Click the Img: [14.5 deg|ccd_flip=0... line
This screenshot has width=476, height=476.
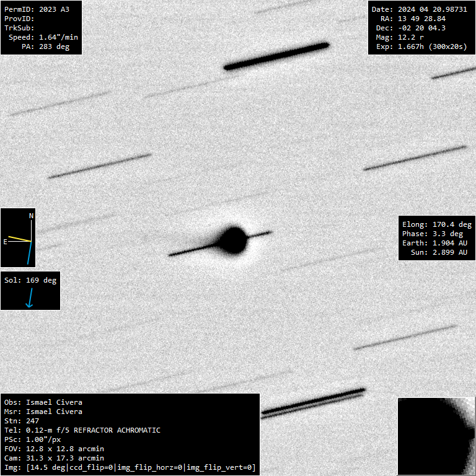pyautogui.click(x=130, y=468)
